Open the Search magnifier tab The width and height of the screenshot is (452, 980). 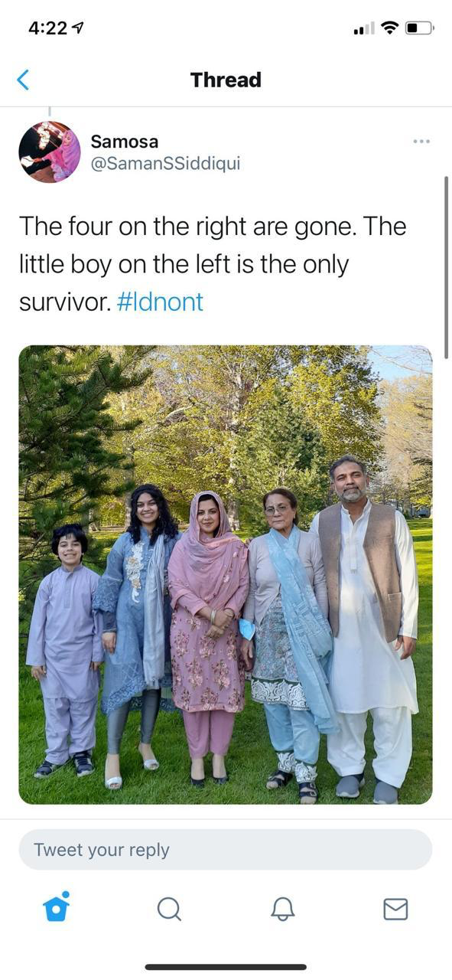pos(169,909)
